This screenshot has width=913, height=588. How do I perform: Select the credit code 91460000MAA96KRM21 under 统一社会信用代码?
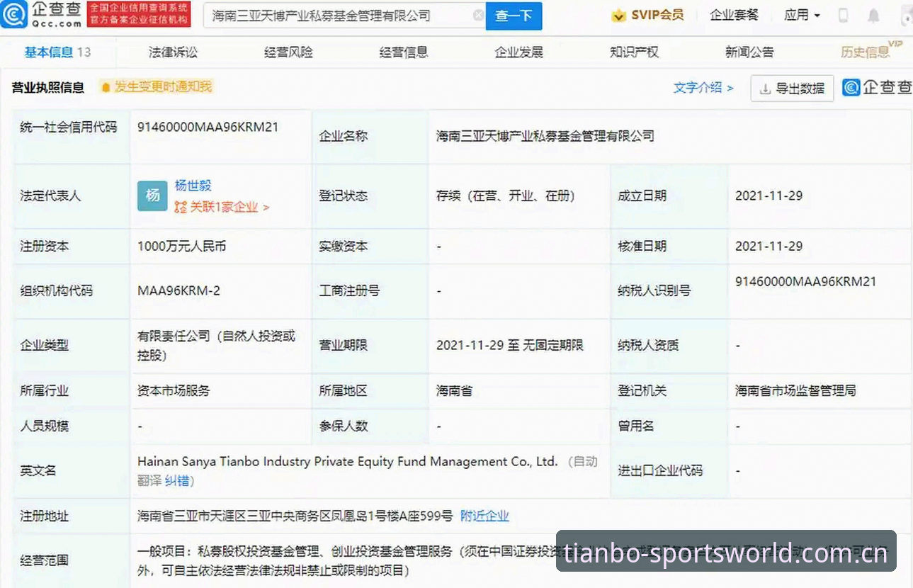(208, 127)
